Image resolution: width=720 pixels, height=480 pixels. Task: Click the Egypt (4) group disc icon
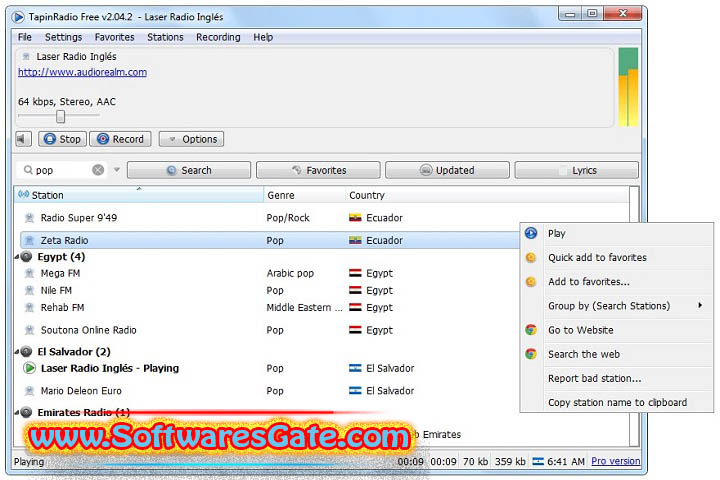tap(27, 257)
